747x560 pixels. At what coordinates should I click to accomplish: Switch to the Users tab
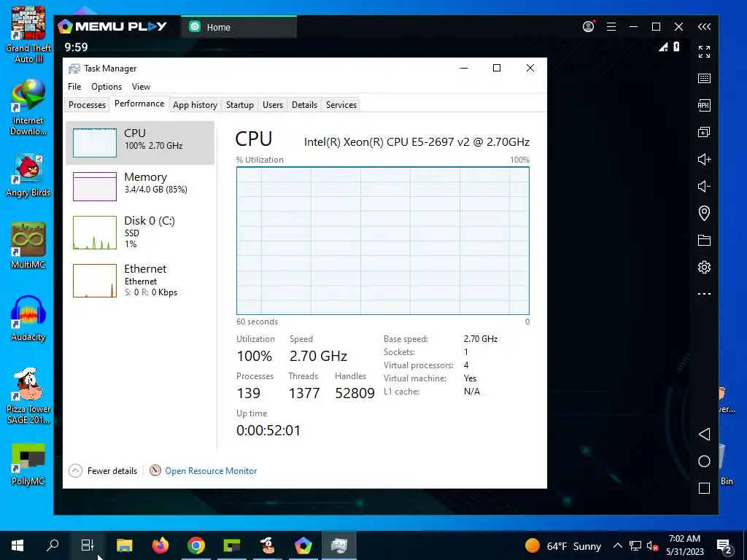(x=273, y=105)
